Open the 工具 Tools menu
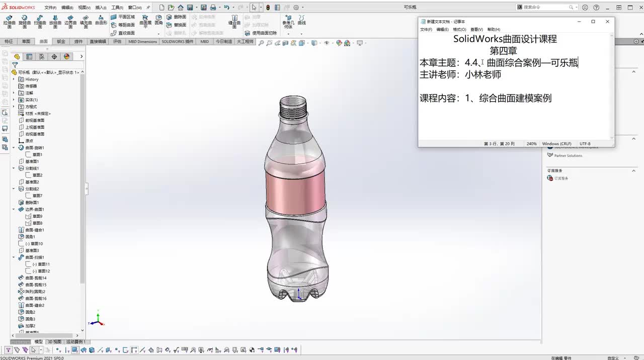 tap(117, 8)
